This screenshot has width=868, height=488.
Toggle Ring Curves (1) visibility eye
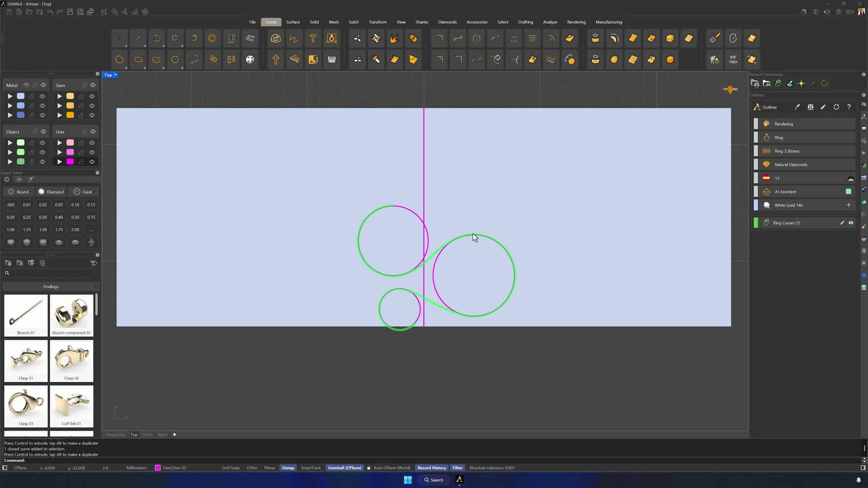(851, 223)
